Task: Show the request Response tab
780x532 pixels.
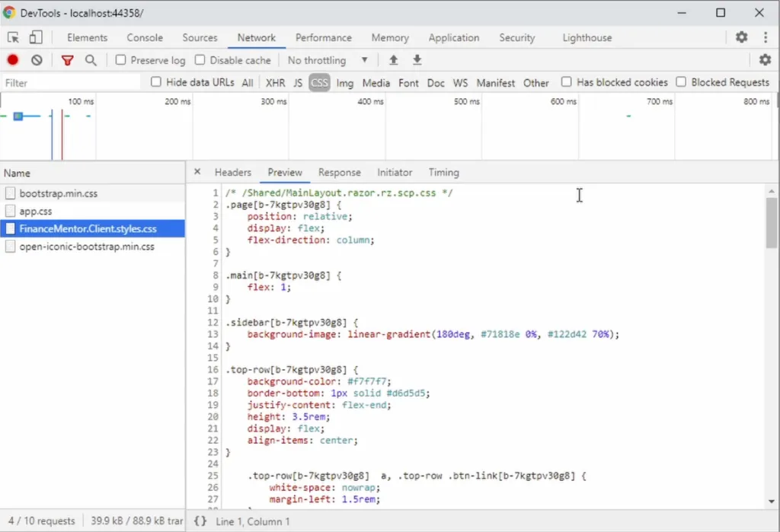Action: (x=339, y=172)
